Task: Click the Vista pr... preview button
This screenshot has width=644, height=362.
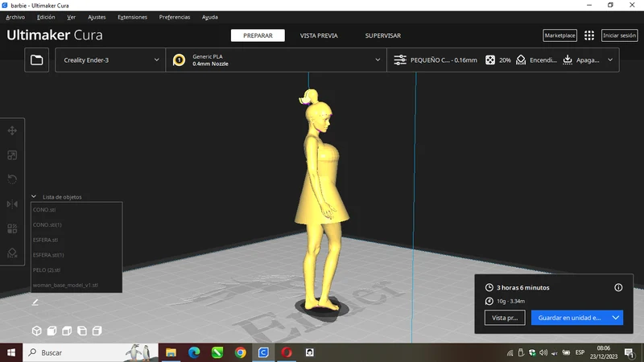Action: 505,318
